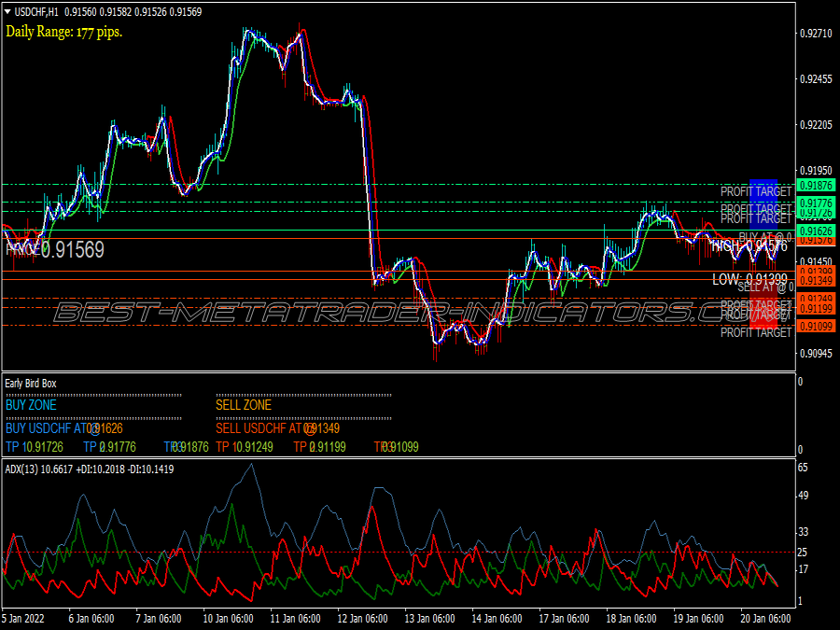Click buy TP 1 value 0.91726
Viewport: 840px width, 630px height.
(45, 447)
